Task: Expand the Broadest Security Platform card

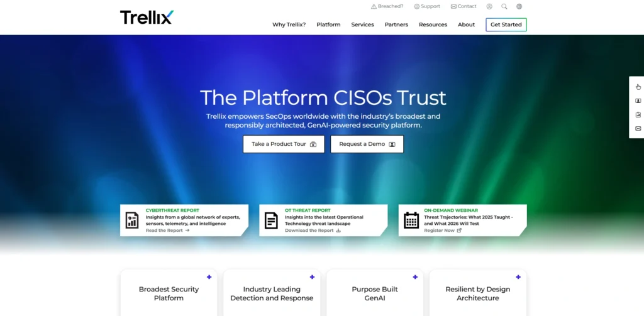Action: pyautogui.click(x=209, y=277)
